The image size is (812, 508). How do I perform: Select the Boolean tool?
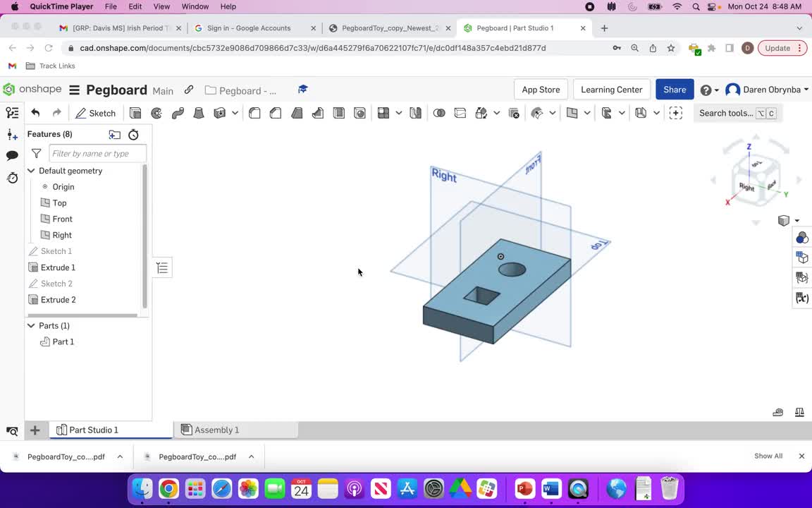439,113
